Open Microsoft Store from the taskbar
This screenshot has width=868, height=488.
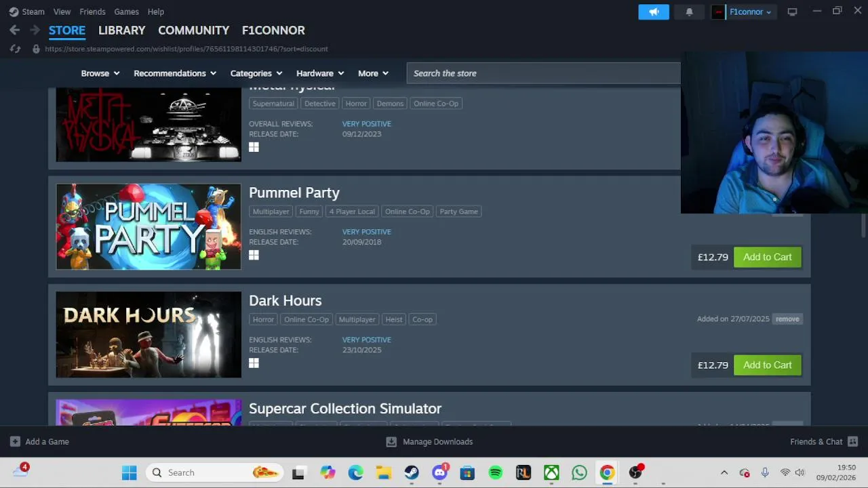tap(467, 472)
